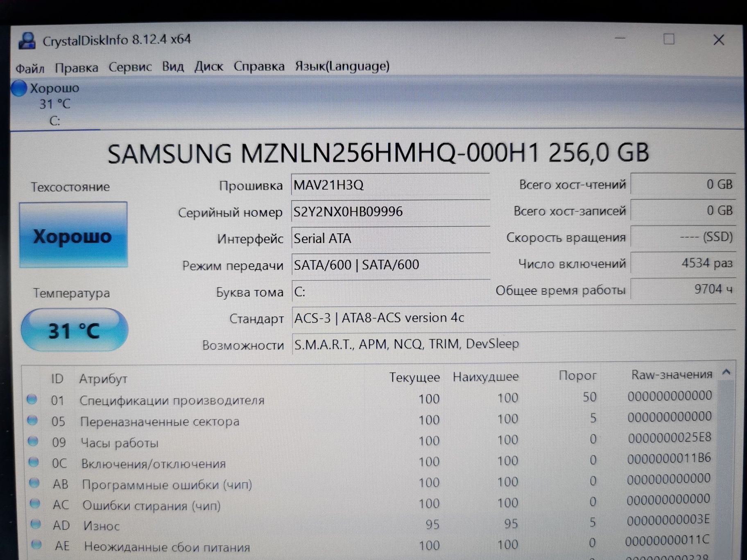Image resolution: width=747 pixels, height=560 pixels.
Task: Click the status dot of attribute 0C
Action: point(34,462)
